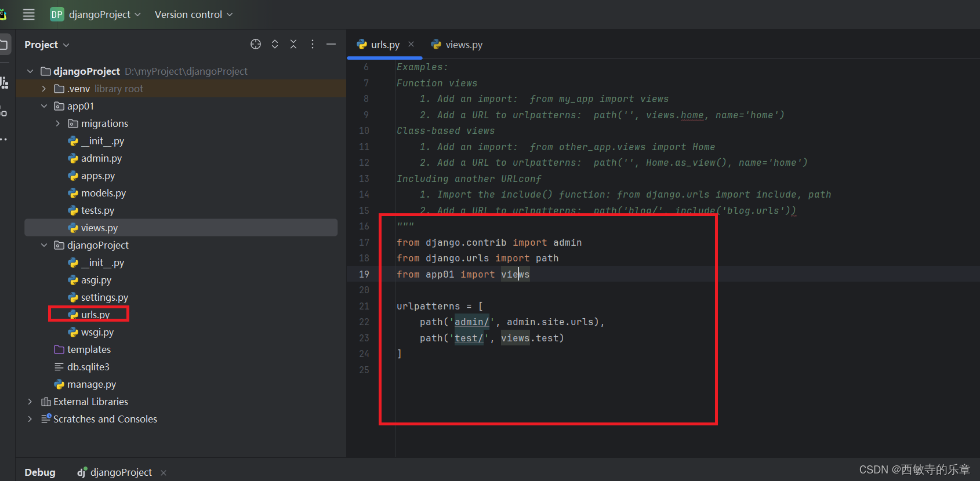
Task: Click migrations folder icon
Action: [x=73, y=123]
